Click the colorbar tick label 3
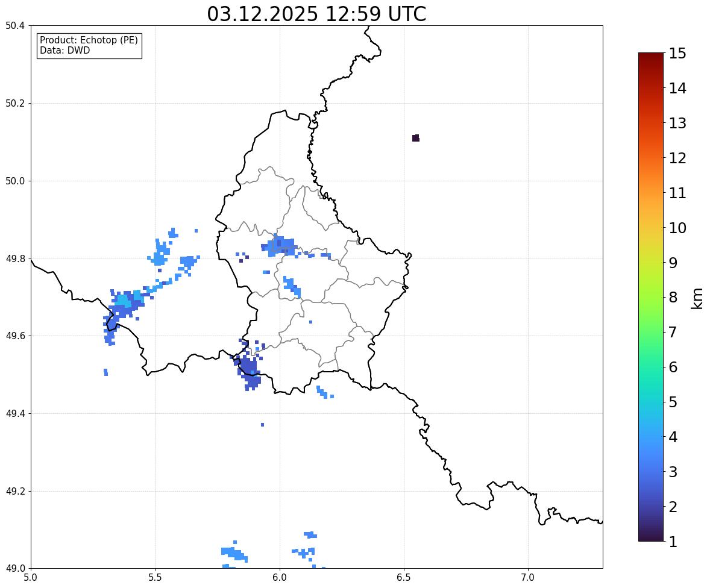The image size is (710, 588). pyautogui.click(x=673, y=472)
